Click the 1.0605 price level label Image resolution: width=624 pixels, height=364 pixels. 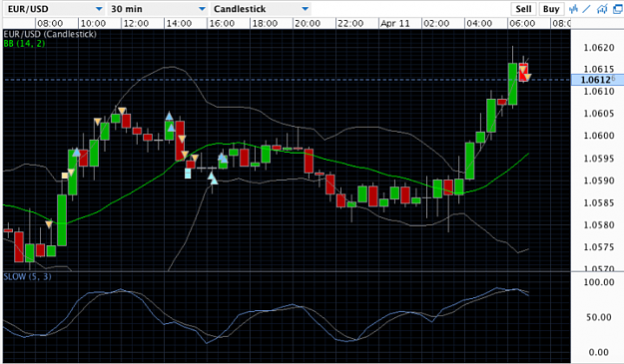(x=599, y=114)
